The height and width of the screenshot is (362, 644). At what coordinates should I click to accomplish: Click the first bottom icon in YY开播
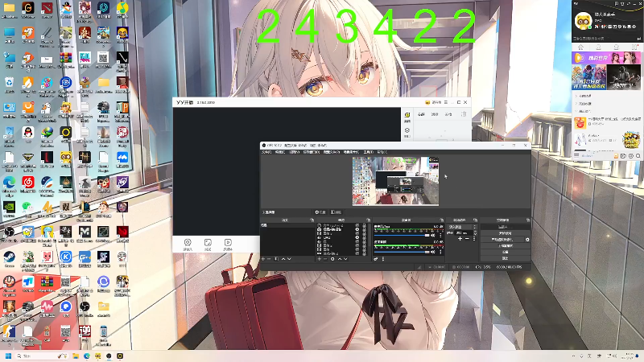[x=188, y=245]
